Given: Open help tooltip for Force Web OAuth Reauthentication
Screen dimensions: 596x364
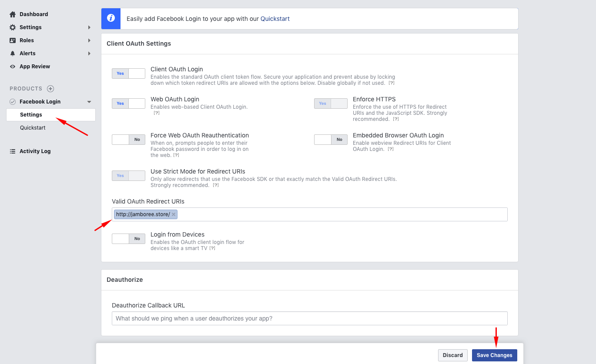Looking at the screenshot, I should 176,155.
